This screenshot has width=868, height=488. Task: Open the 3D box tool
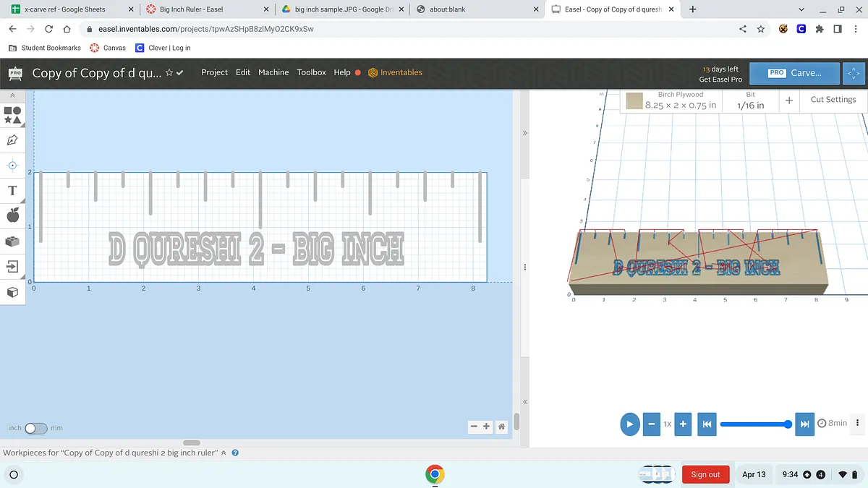(12, 292)
